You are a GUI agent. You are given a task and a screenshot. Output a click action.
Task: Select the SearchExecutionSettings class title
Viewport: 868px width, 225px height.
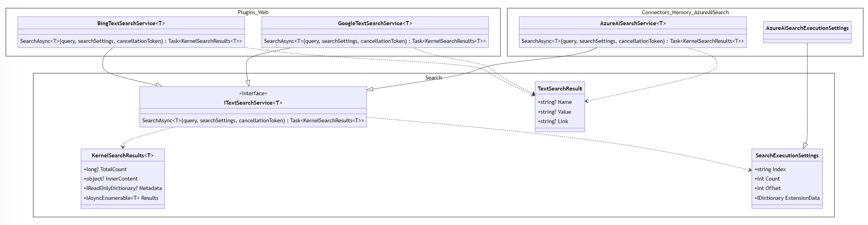click(x=787, y=155)
